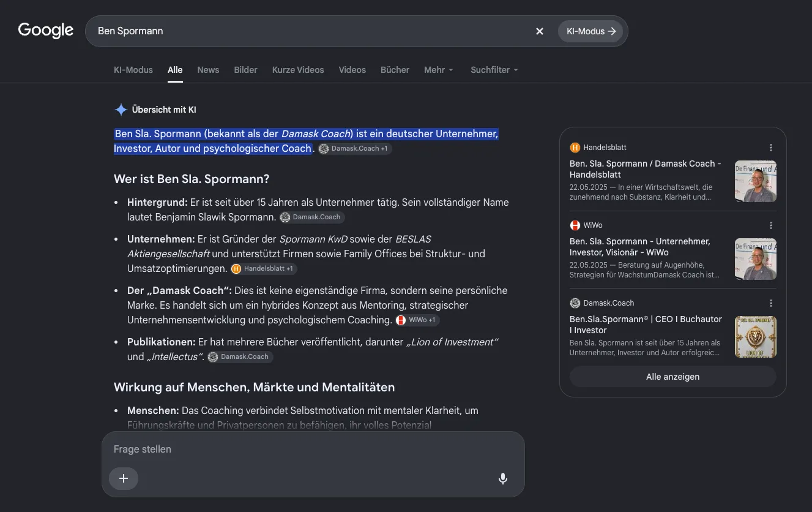
Task: Click heading Wirkung auf Menschen, Märkte und Mentalitäten
Action: 254,387
